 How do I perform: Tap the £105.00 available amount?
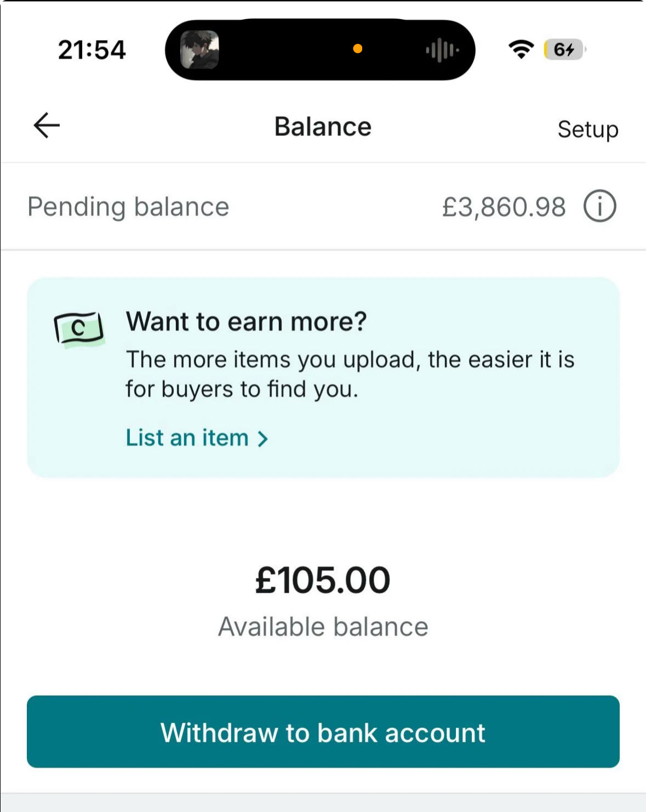coord(323,580)
